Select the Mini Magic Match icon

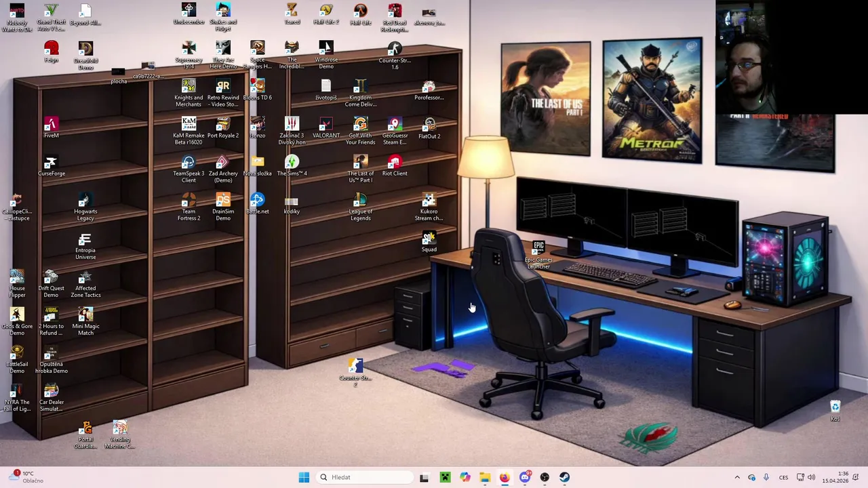pos(85,321)
